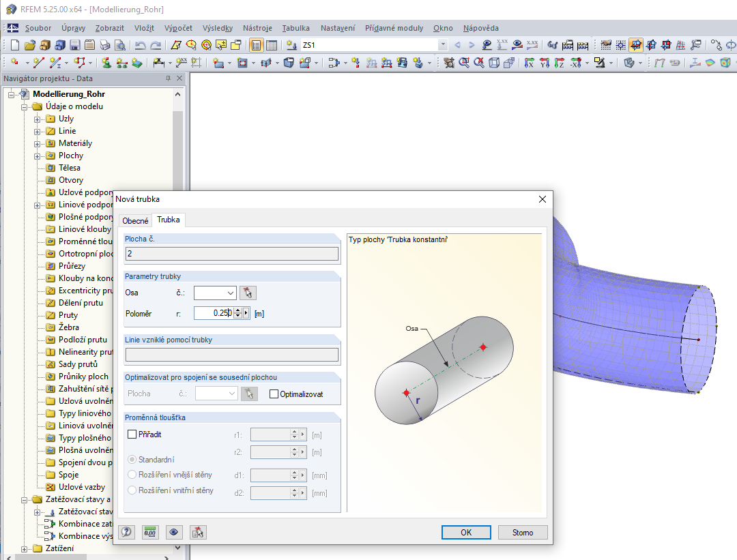The image size is (737, 560).
Task: Expand the Uzly tree folder
Action: [x=37, y=119]
